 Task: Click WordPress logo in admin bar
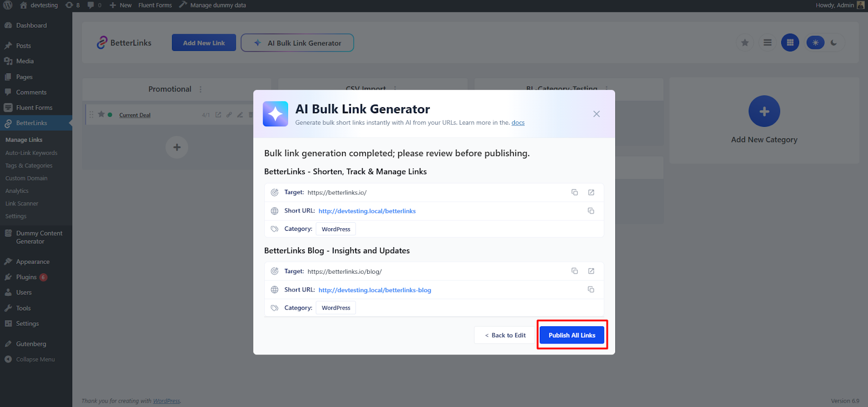(8, 5)
